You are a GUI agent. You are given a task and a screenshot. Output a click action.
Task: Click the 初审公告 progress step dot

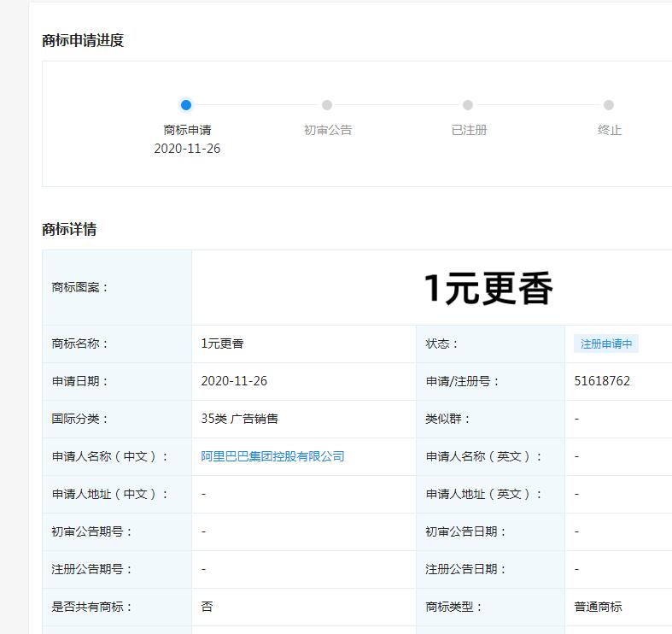[327, 104]
